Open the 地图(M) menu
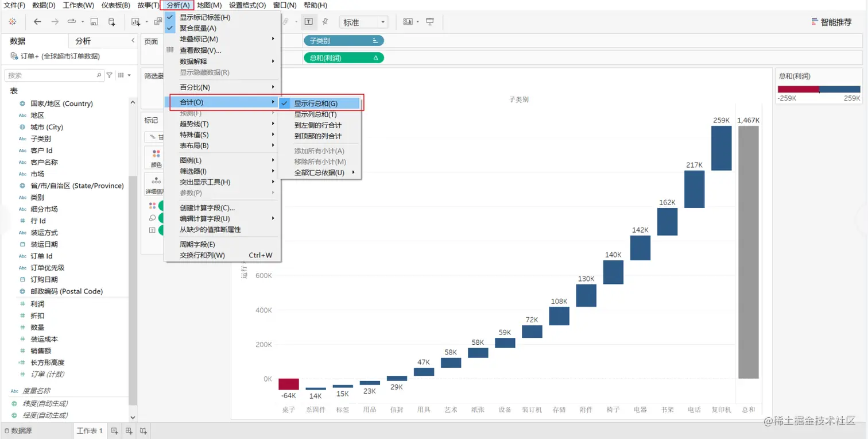The height and width of the screenshot is (439, 868). pos(209,5)
